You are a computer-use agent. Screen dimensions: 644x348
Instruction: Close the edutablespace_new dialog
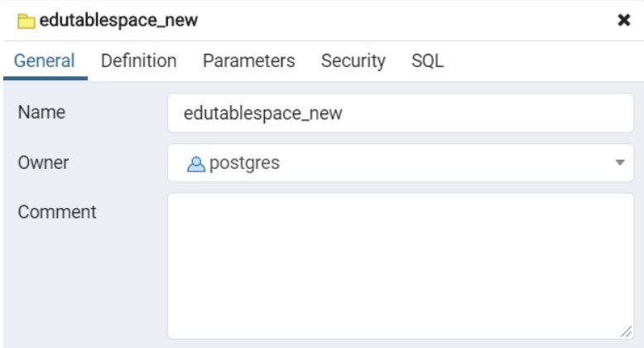click(625, 21)
